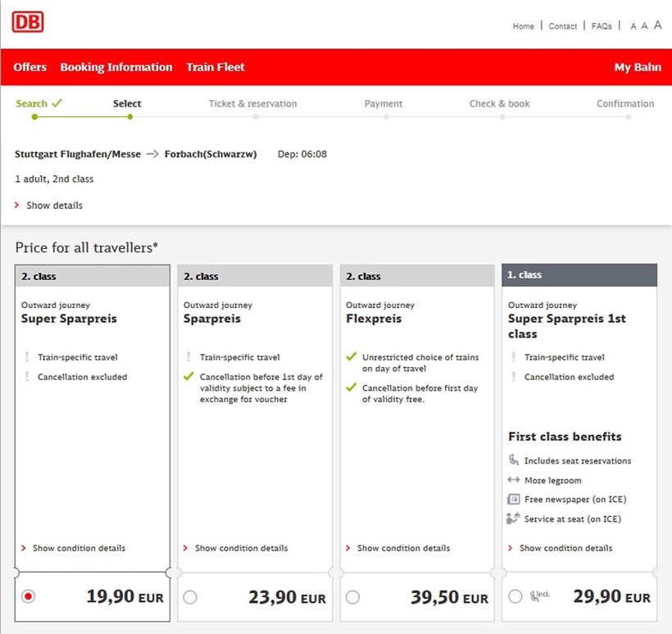Screen dimensions: 672x634
Task: Select the largest font size A
Action: click(657, 25)
